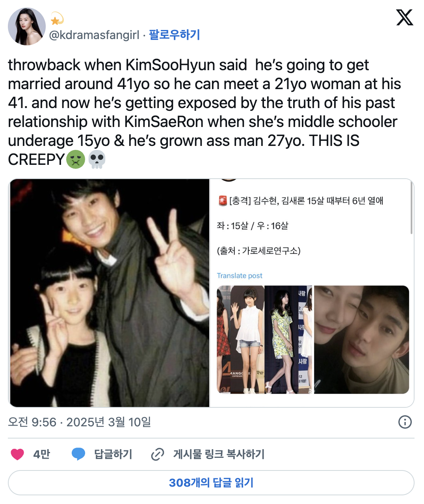Screen dimensions: 424x504
Task: Click 게시물 링크 복사하기 copy link
Action: tap(219, 454)
